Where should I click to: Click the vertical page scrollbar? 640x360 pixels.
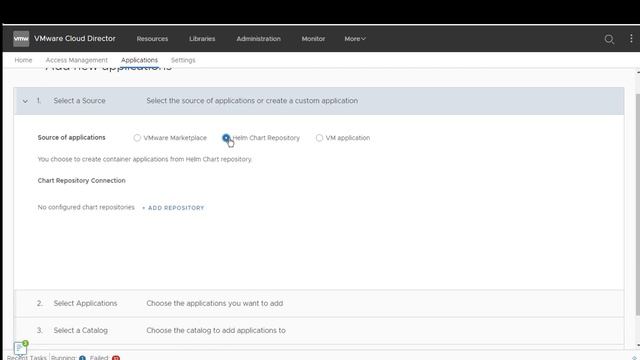[x=638, y=204]
